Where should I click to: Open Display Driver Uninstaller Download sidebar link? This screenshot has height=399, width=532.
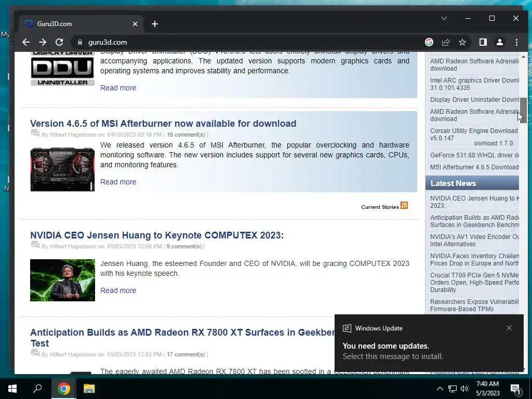pyautogui.click(x=474, y=99)
